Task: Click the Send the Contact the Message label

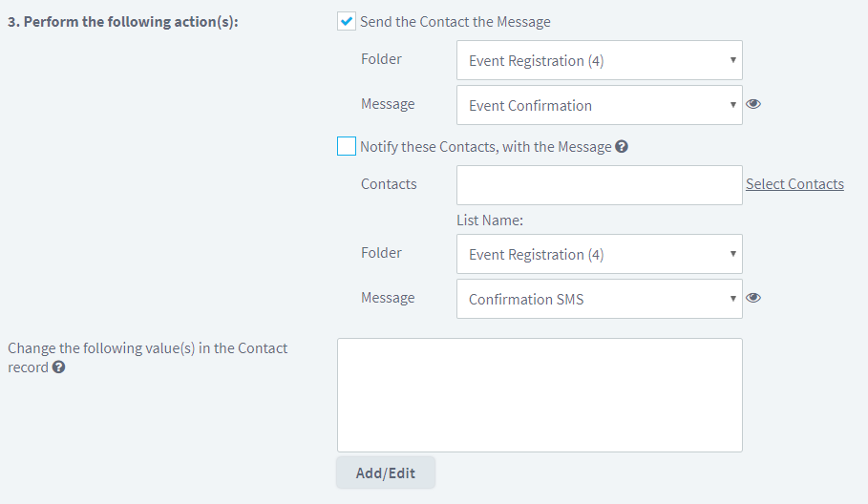Action: pos(455,22)
